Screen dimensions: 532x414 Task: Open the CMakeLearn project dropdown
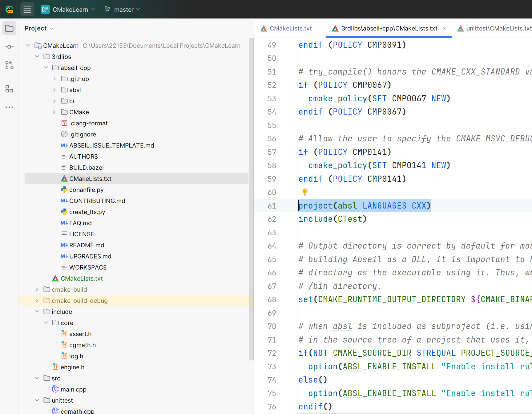click(68, 9)
